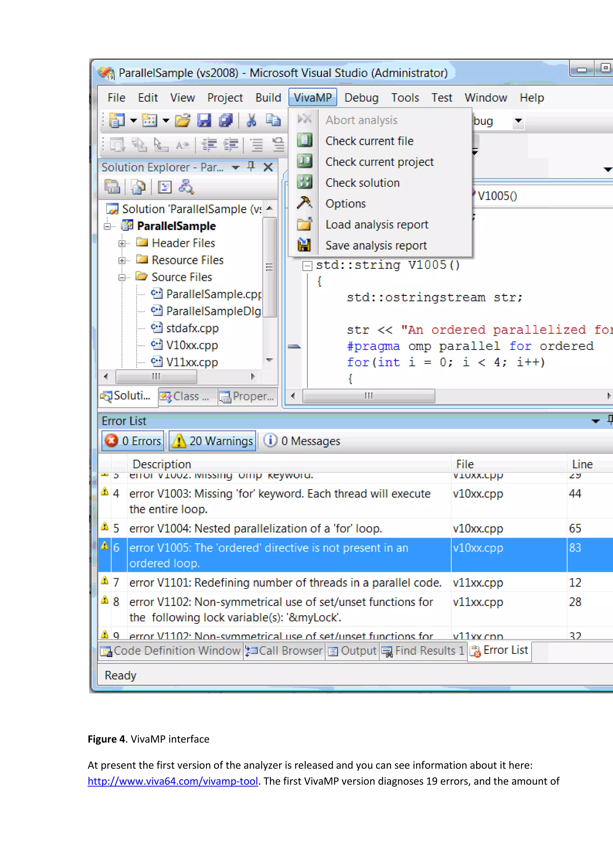Viewport: 613px width, 868px height.
Task: Open the Add New Item dropdown arrow
Action: (x=166, y=121)
